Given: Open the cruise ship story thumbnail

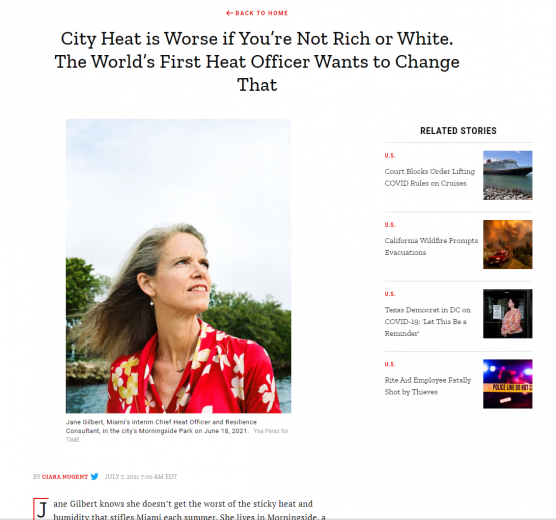Looking at the screenshot, I should point(507,175).
